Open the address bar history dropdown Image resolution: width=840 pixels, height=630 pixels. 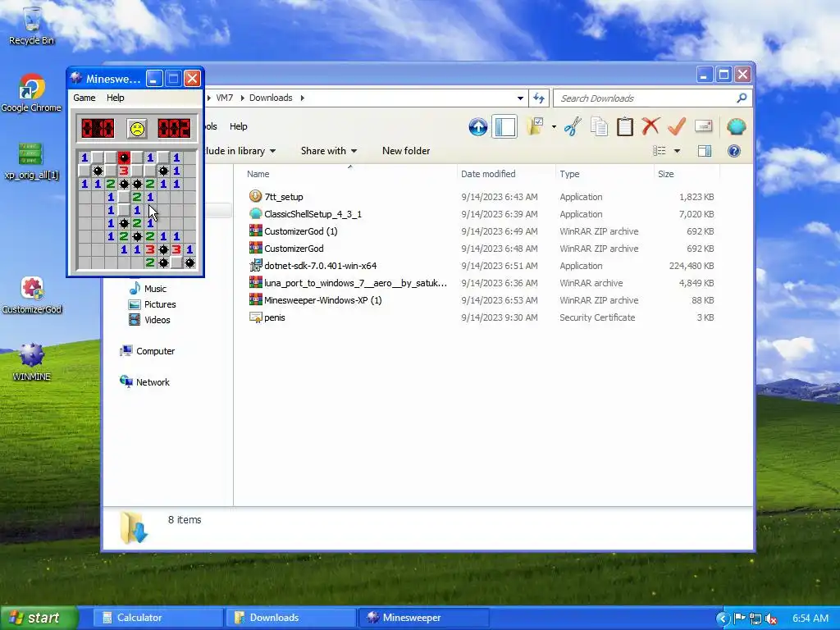click(x=520, y=98)
